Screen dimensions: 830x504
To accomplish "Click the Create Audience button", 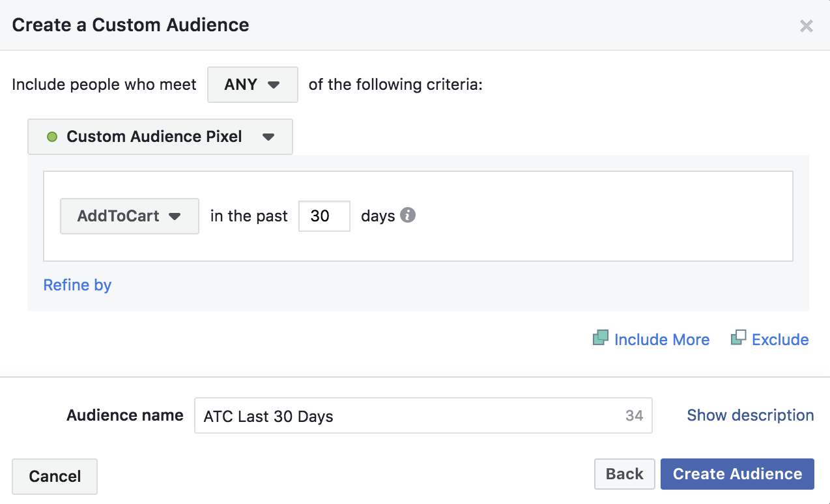I will [x=737, y=474].
